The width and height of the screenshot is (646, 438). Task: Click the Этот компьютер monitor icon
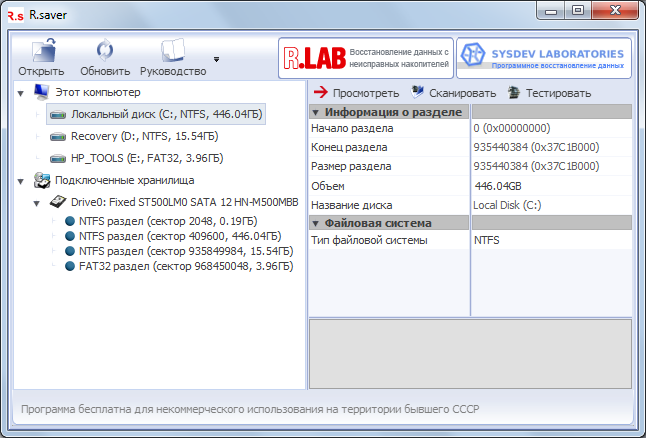41,92
